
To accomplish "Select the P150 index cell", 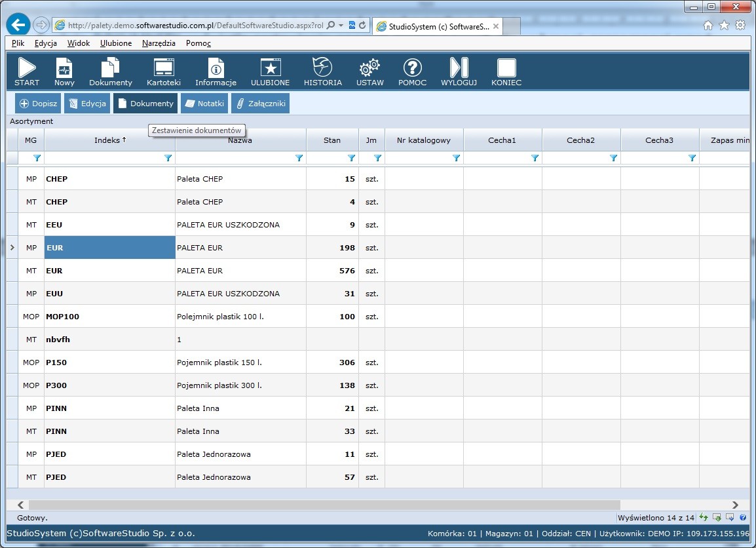I will [x=109, y=362].
